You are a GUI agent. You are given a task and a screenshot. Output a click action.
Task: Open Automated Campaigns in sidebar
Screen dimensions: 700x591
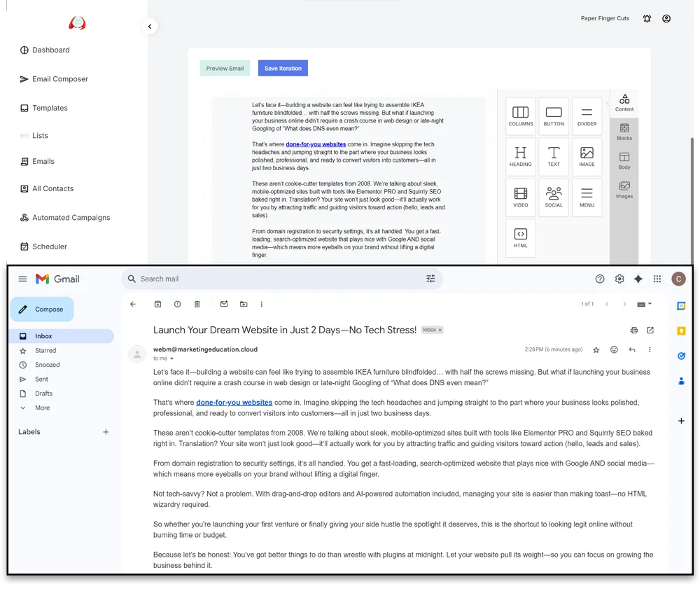(71, 218)
